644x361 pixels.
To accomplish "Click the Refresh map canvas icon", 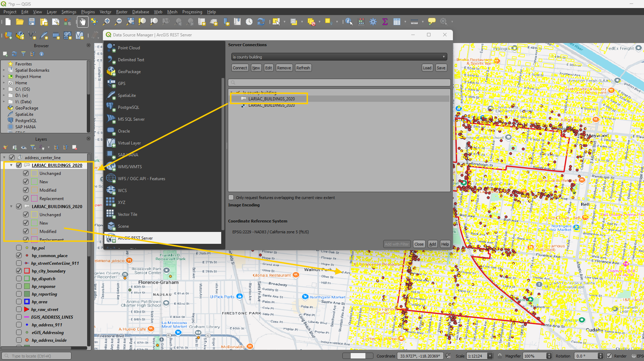I will (261, 22).
